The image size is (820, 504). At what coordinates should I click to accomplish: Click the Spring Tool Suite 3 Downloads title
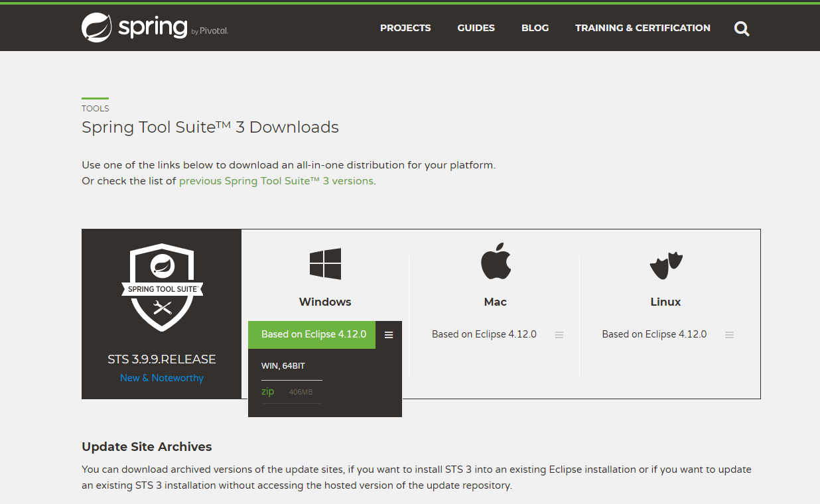point(210,127)
